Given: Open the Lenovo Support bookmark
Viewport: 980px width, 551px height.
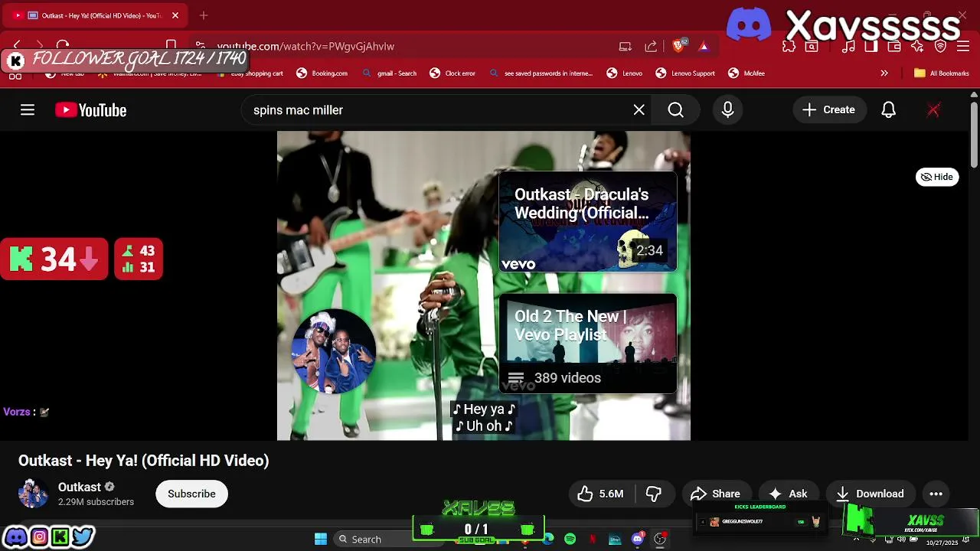Looking at the screenshot, I should 685,73.
